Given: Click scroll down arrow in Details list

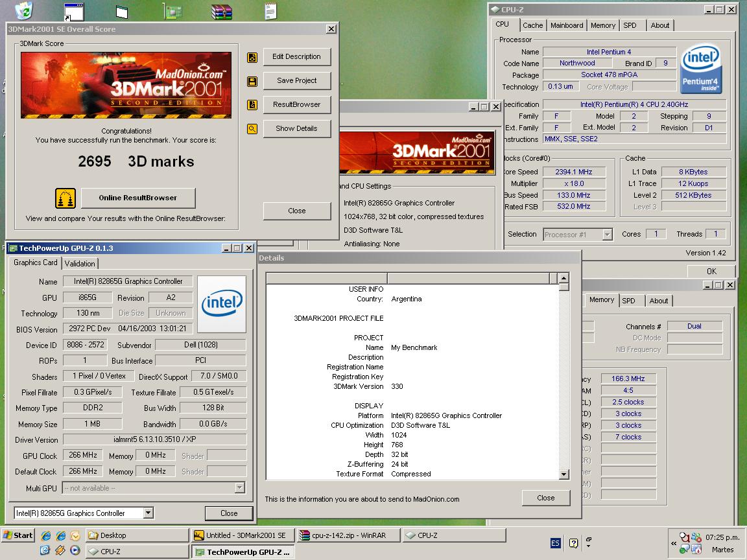Looking at the screenshot, I should (563, 474).
